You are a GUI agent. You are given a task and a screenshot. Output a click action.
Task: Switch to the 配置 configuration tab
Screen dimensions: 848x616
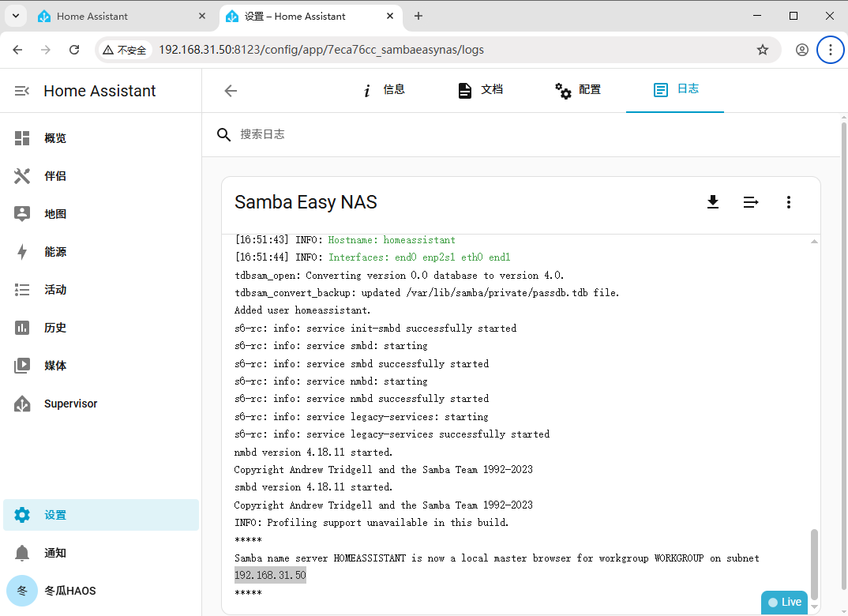point(578,90)
